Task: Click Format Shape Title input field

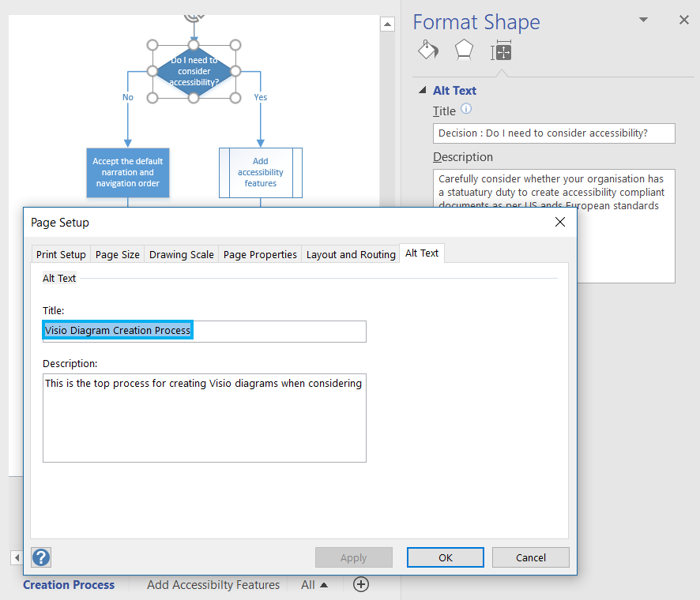Action: click(554, 133)
